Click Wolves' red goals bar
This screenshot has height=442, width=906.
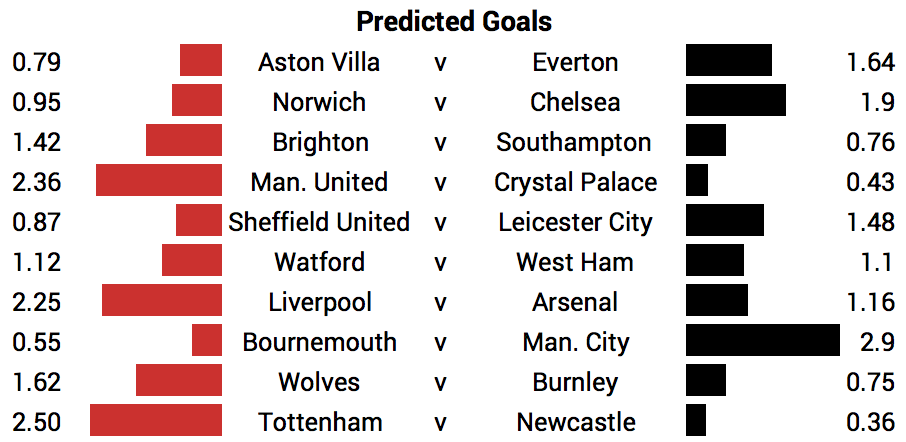tap(179, 380)
